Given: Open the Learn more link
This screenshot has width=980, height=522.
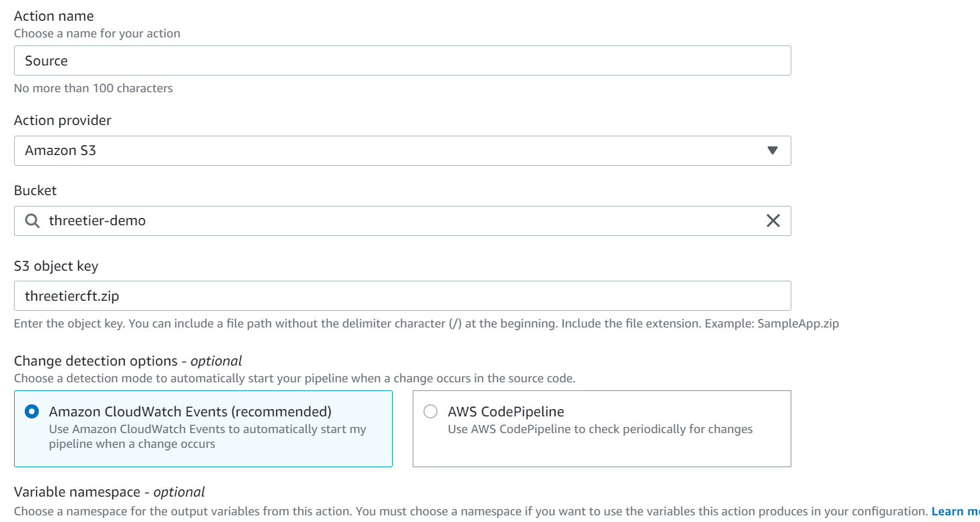Looking at the screenshot, I should (955, 511).
